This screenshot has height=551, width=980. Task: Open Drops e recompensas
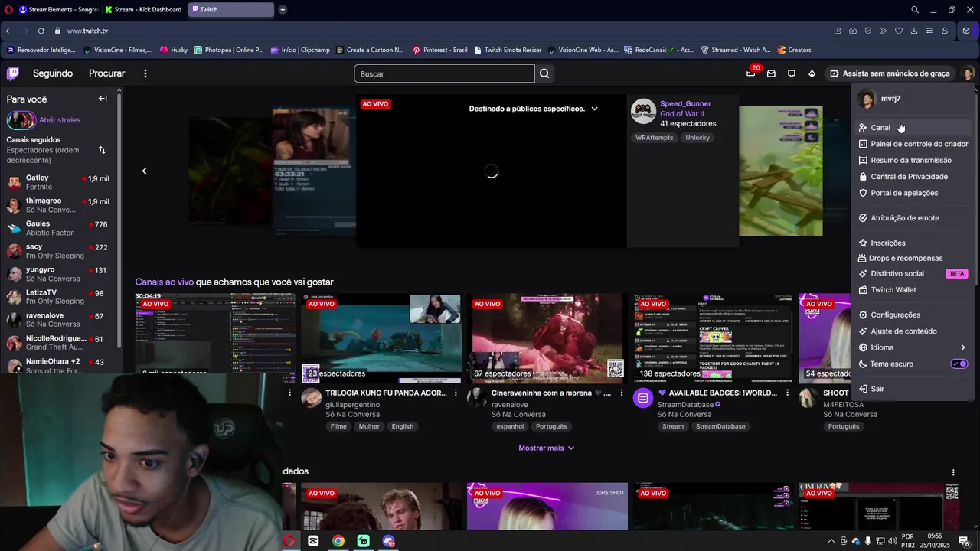(913, 258)
